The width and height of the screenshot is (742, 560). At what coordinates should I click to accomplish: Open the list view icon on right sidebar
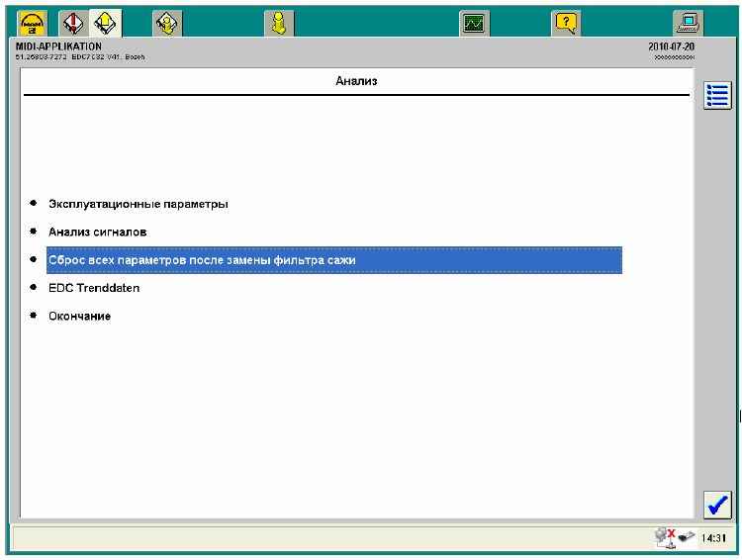click(717, 95)
